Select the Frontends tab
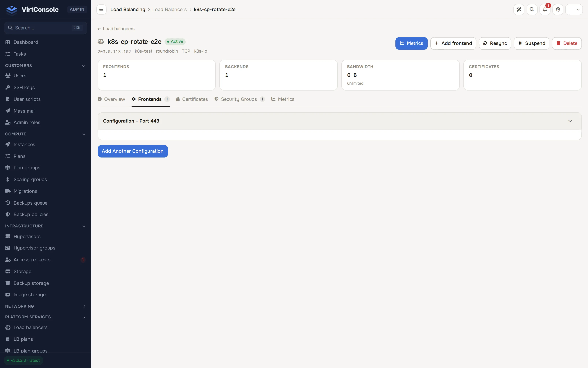The height and width of the screenshot is (368, 588). (x=151, y=99)
